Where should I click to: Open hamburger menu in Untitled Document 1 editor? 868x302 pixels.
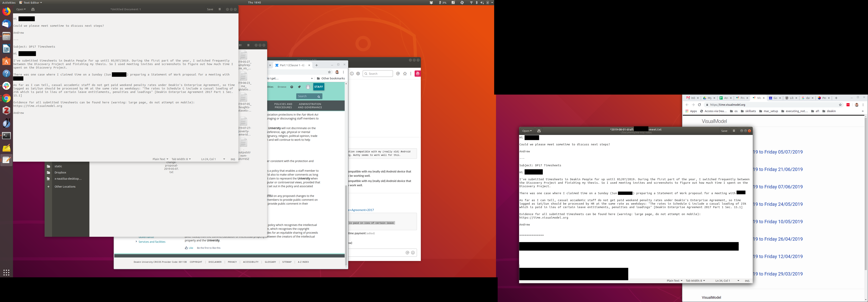point(220,9)
